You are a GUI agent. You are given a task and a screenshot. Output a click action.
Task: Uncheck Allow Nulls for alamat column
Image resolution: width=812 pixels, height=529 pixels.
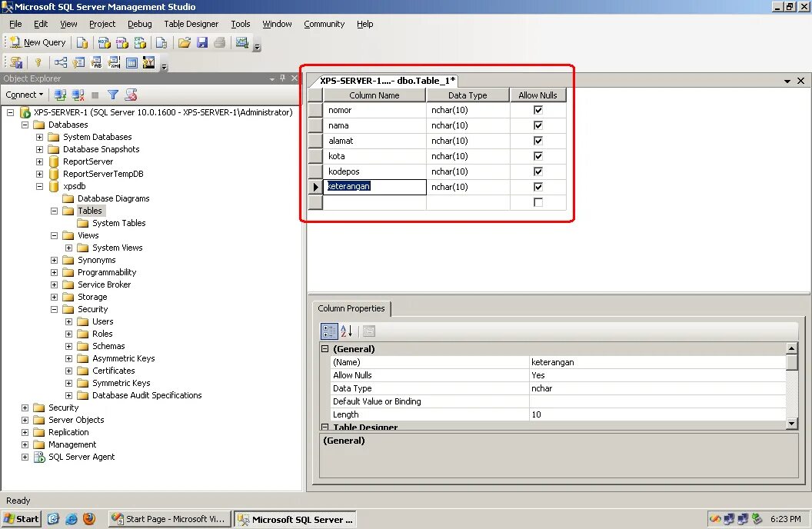tap(538, 141)
